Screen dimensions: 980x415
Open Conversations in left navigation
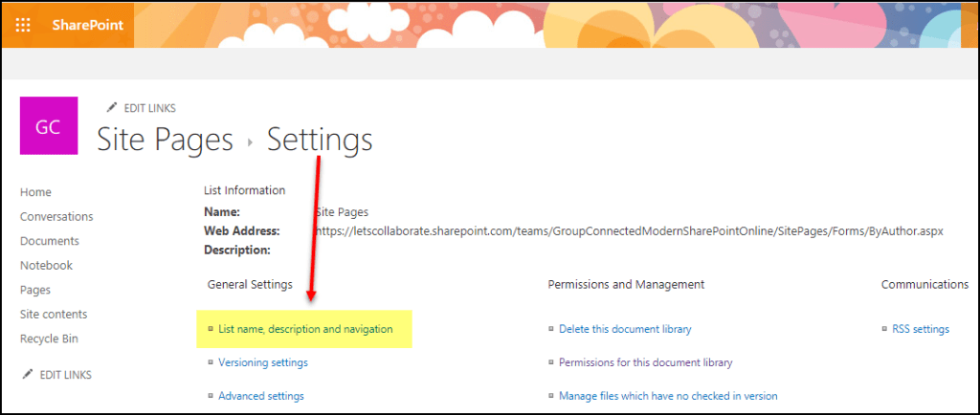[56, 217]
